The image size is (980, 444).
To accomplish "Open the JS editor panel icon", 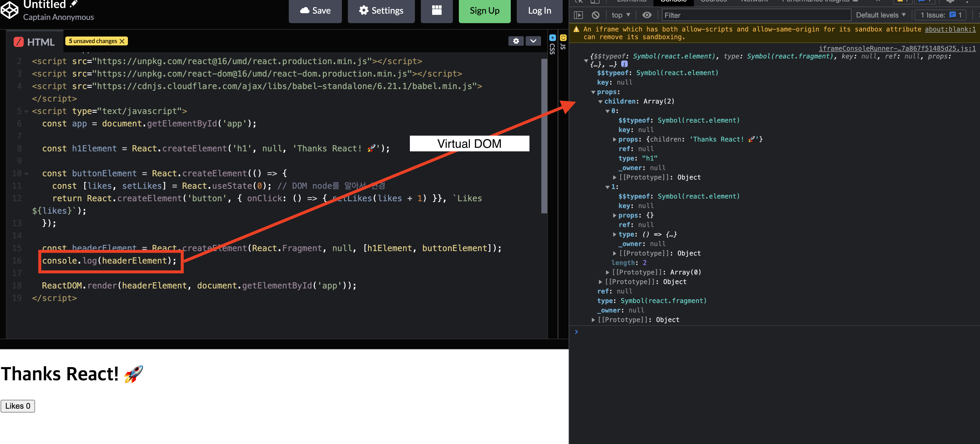I will (563, 38).
